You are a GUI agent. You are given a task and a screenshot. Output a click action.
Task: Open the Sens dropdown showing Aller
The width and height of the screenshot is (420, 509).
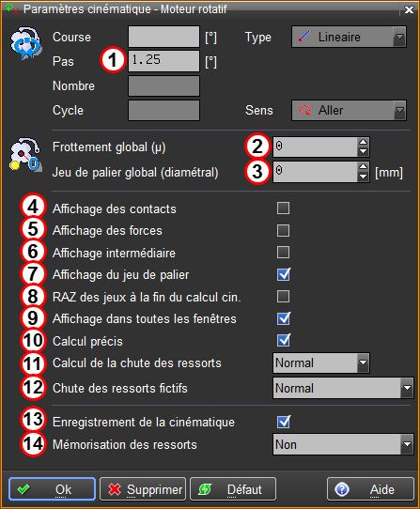click(349, 111)
